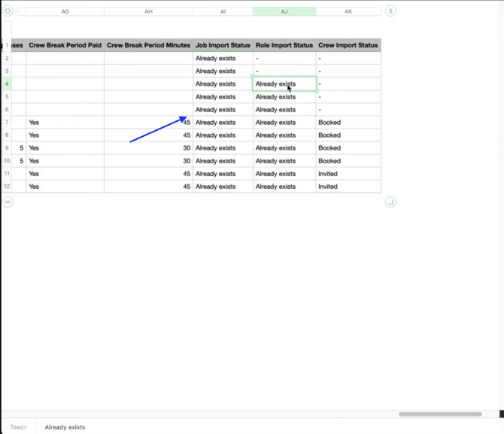Click the horizontal scrollbar thumb
Viewport: 504px width, 434px height.
pos(440,414)
